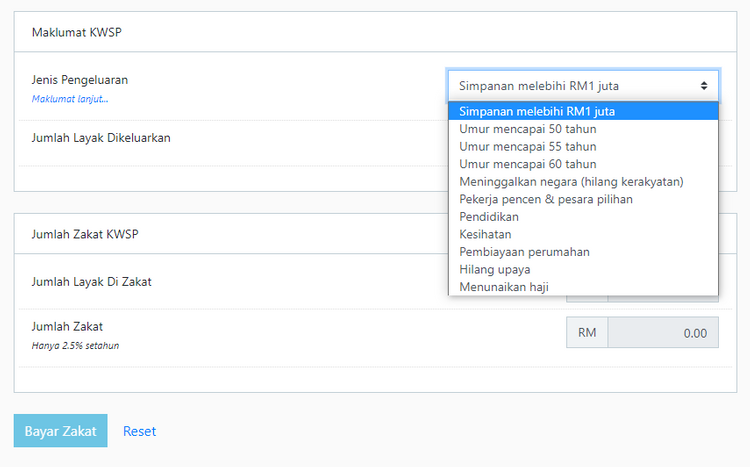Image resolution: width=750 pixels, height=467 pixels.
Task: Click the RM prefix beside Jumlah Zakat
Action: pos(587,333)
